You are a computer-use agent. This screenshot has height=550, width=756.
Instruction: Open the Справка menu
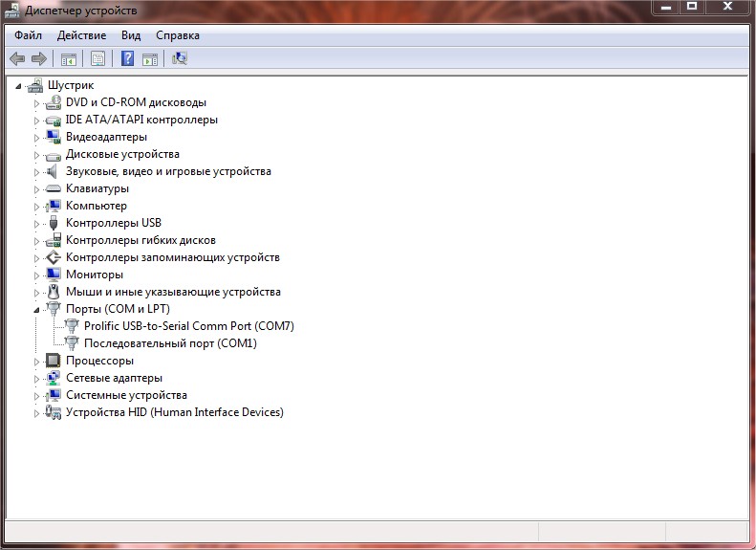[x=178, y=35]
